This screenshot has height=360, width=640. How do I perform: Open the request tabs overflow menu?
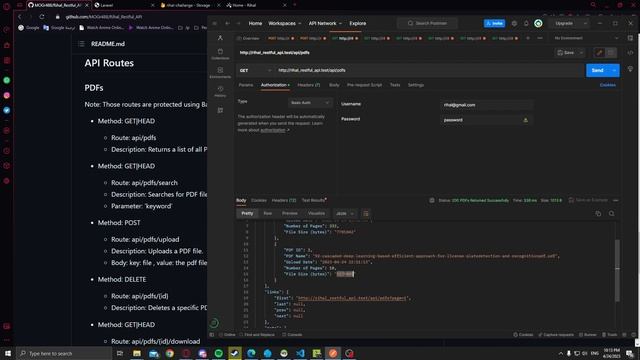click(x=540, y=38)
